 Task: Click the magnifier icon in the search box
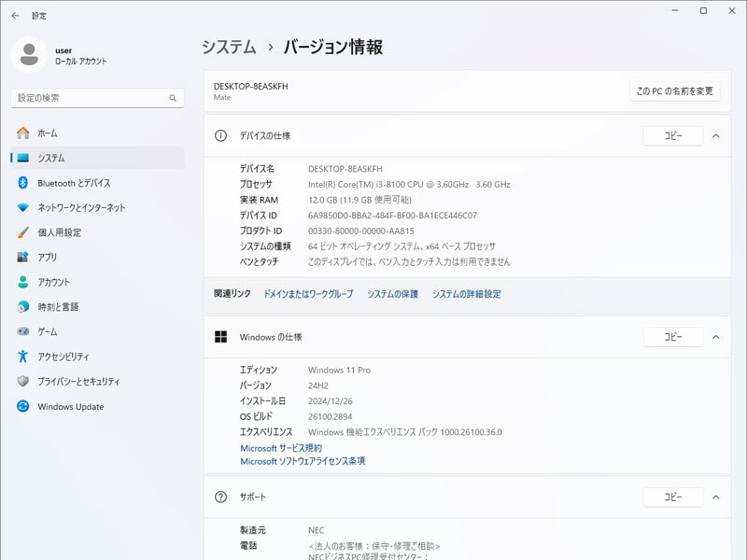tap(173, 98)
